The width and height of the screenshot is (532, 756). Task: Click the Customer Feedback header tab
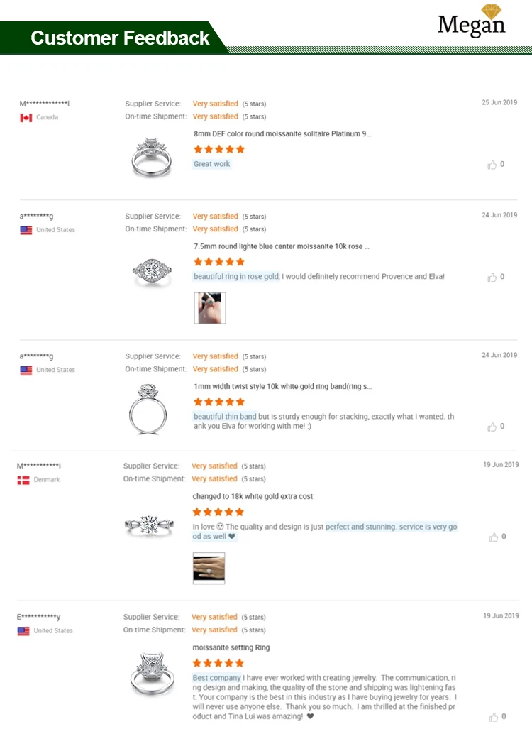(x=120, y=38)
